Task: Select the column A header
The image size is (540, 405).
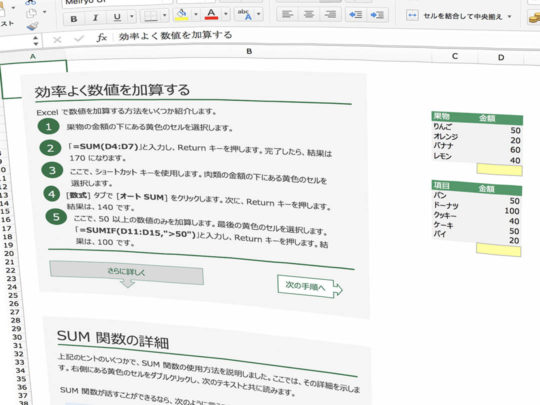Action: tap(33, 56)
